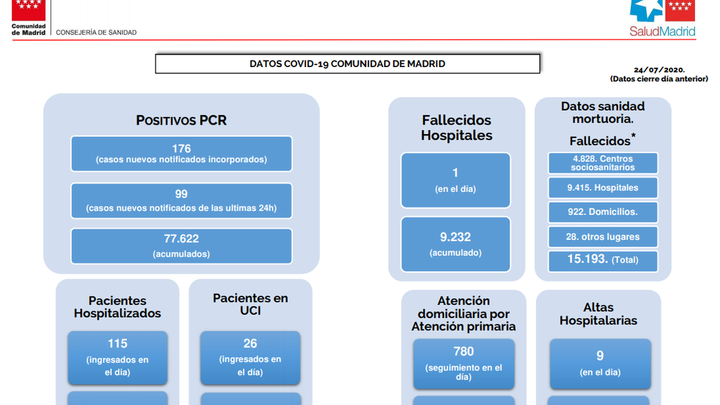This screenshot has width=720, height=405.
Task: Click the Comunidad de Madrid flag logo
Action: (27, 10)
